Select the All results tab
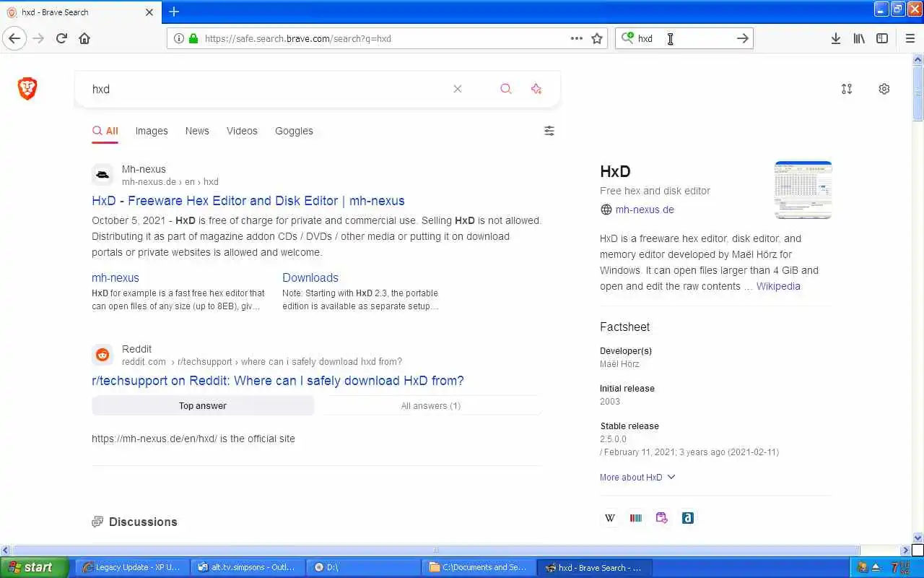 (x=105, y=131)
